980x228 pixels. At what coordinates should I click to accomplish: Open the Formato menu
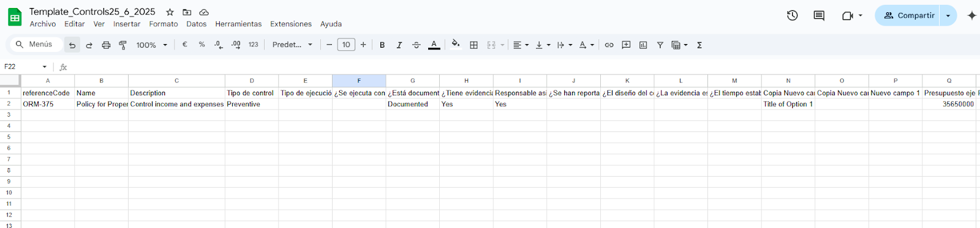tap(164, 24)
